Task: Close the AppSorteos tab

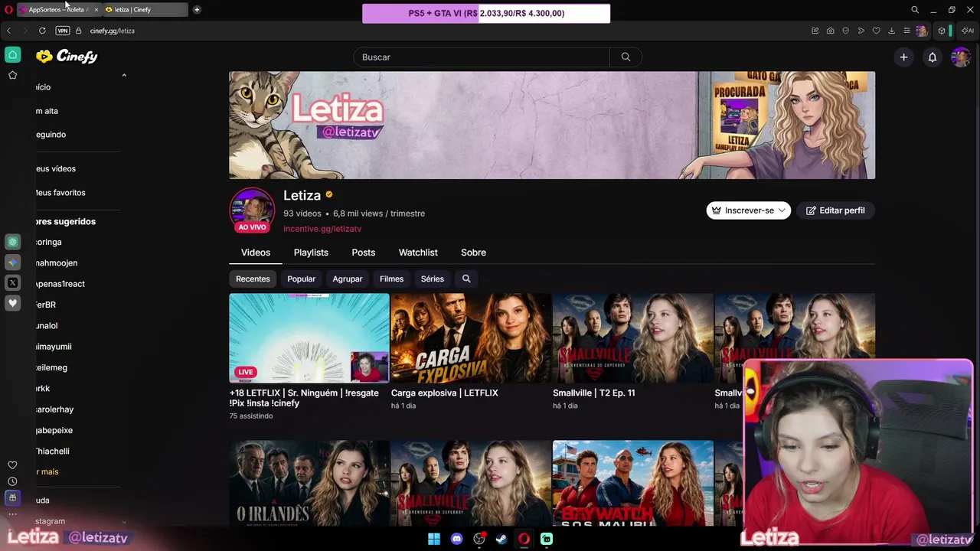Action: click(96, 10)
